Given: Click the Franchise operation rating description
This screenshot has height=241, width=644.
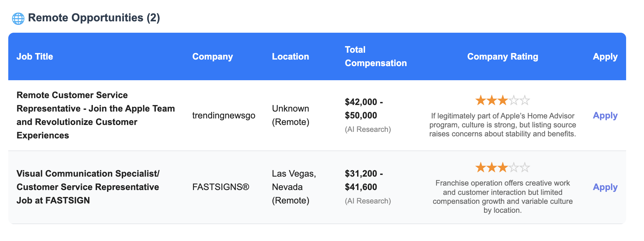Looking at the screenshot, I should click(x=503, y=197).
